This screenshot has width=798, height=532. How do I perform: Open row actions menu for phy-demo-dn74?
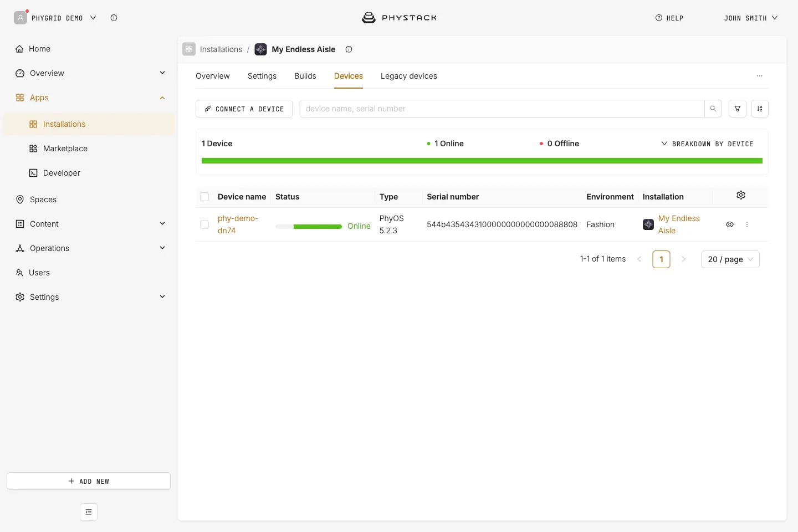tap(747, 224)
